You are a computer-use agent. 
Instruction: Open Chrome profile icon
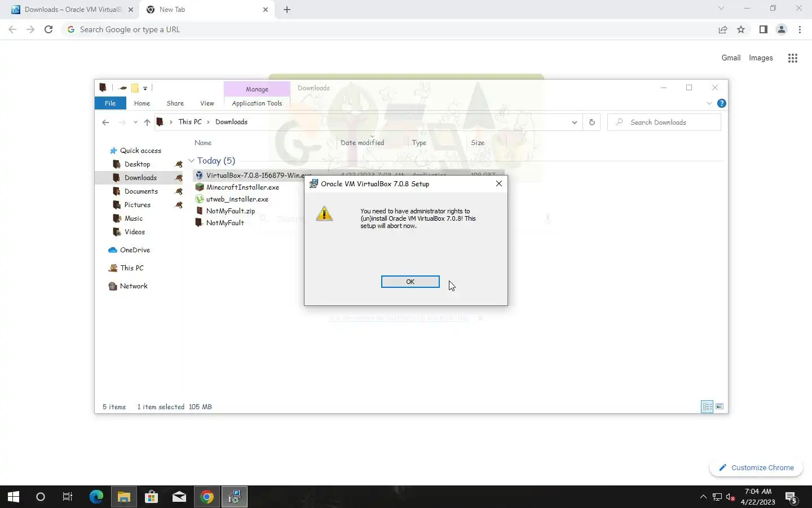point(781,29)
